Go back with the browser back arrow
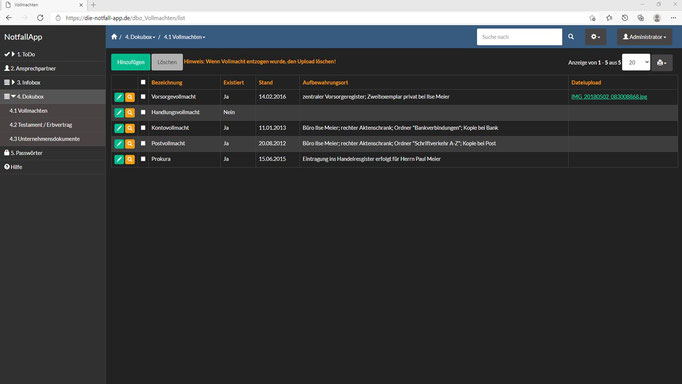682x384 pixels. 9,18
